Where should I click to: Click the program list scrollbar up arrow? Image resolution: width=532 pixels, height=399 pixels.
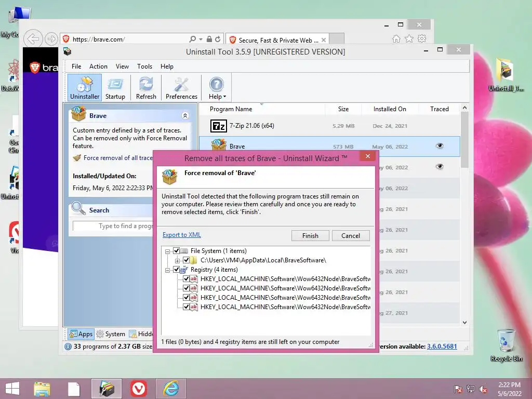point(464,108)
